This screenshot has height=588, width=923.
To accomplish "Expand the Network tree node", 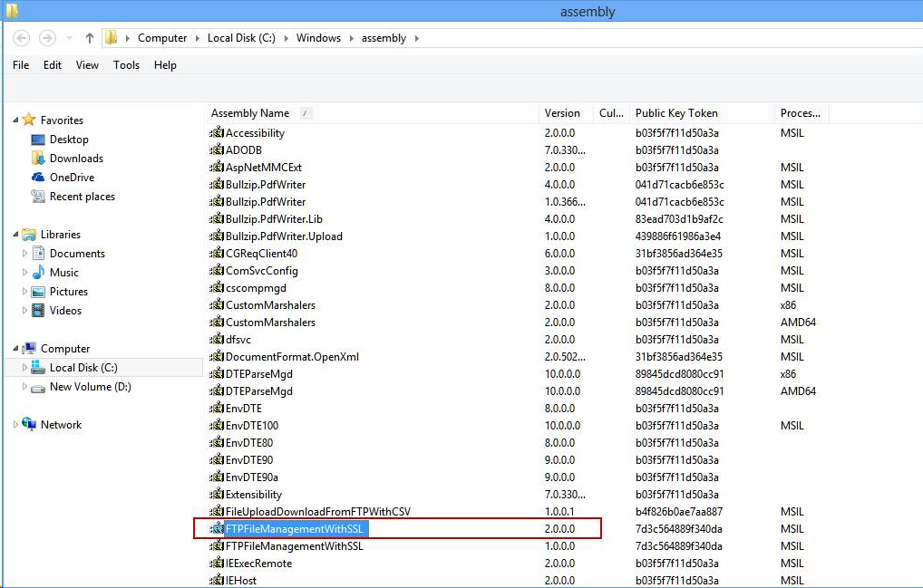I will pos(15,425).
